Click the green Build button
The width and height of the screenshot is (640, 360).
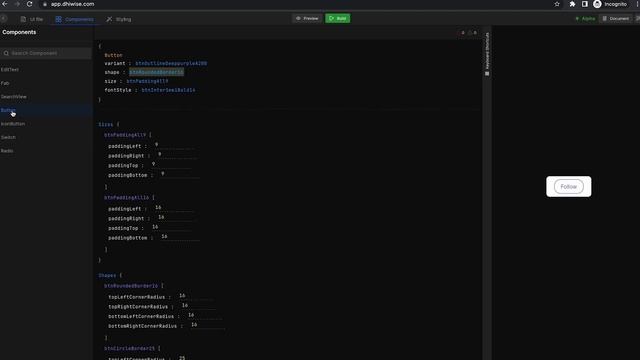click(338, 18)
